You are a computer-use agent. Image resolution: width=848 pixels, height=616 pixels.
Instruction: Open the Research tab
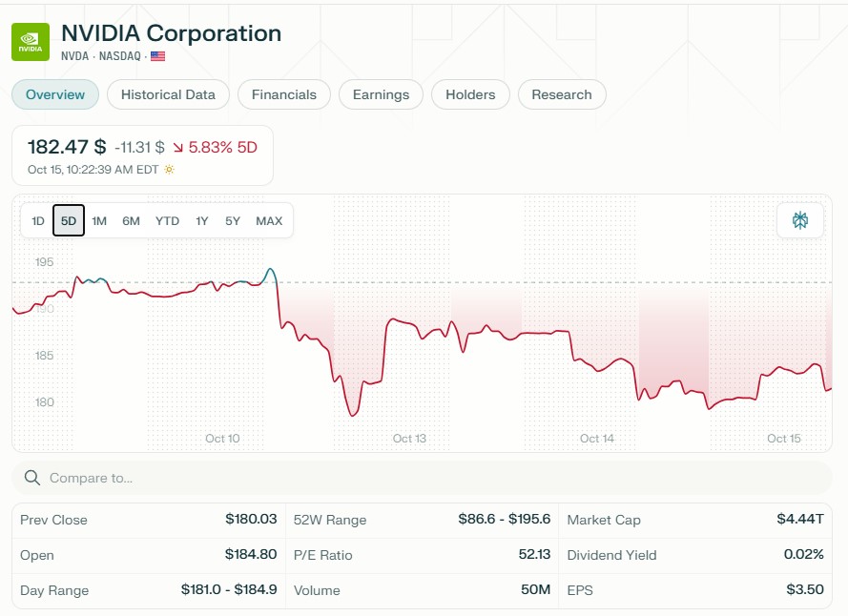562,94
